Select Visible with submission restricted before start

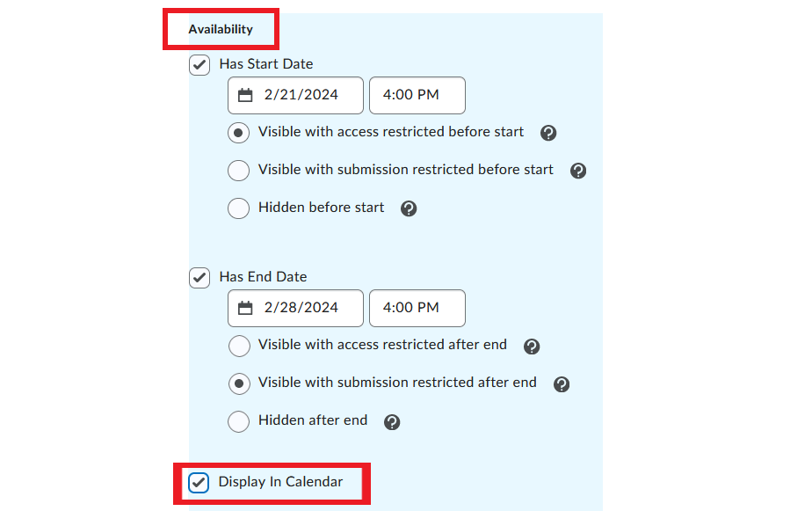pyautogui.click(x=239, y=170)
